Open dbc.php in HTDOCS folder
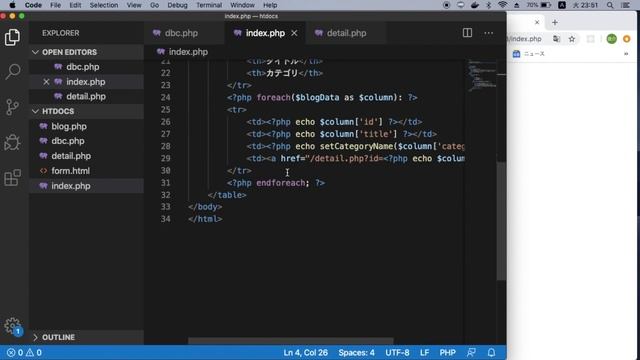Viewport: 640px width, 360px height. pos(86,141)
